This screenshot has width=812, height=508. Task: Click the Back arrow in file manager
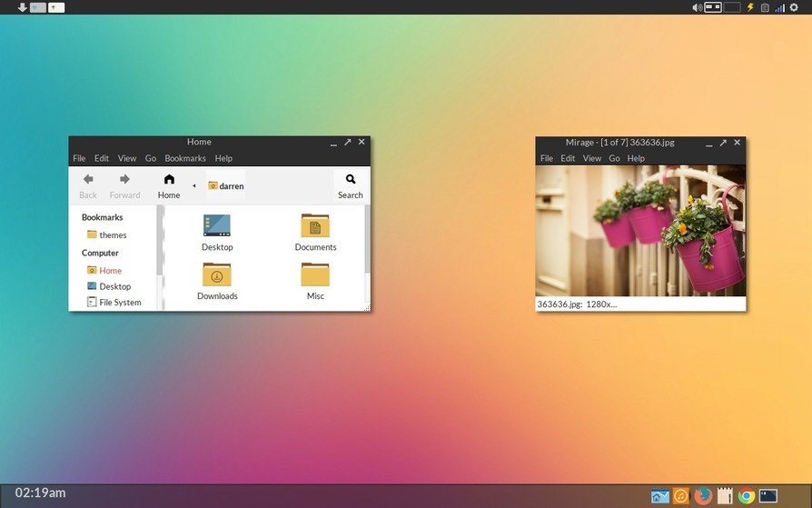pyautogui.click(x=88, y=179)
